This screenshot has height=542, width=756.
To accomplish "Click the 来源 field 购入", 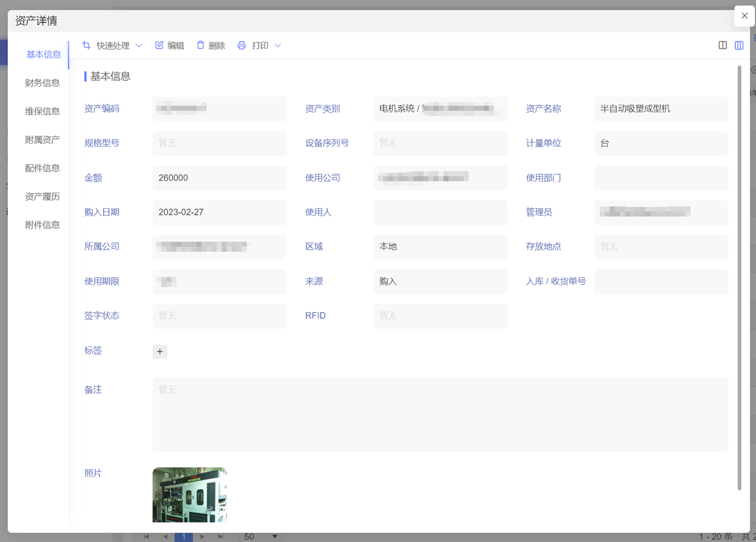I will point(440,282).
